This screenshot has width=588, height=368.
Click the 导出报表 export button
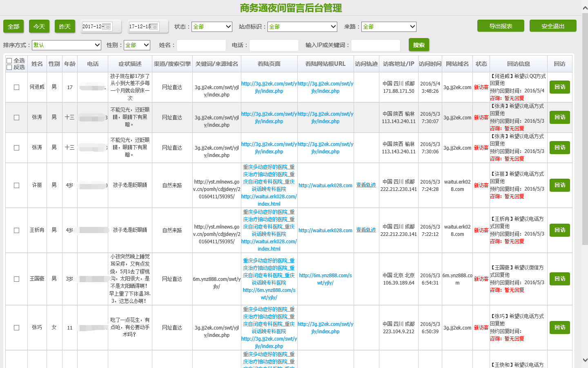[501, 26]
